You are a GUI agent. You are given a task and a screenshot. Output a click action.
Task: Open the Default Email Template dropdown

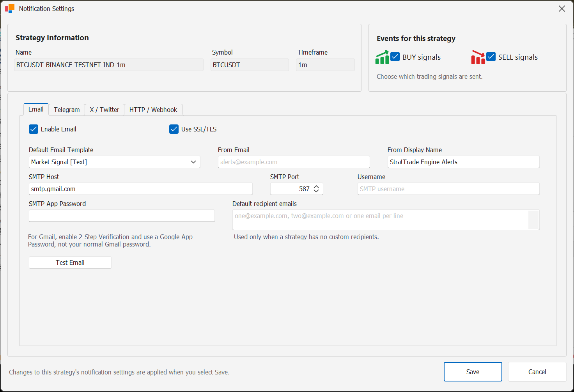click(x=115, y=162)
